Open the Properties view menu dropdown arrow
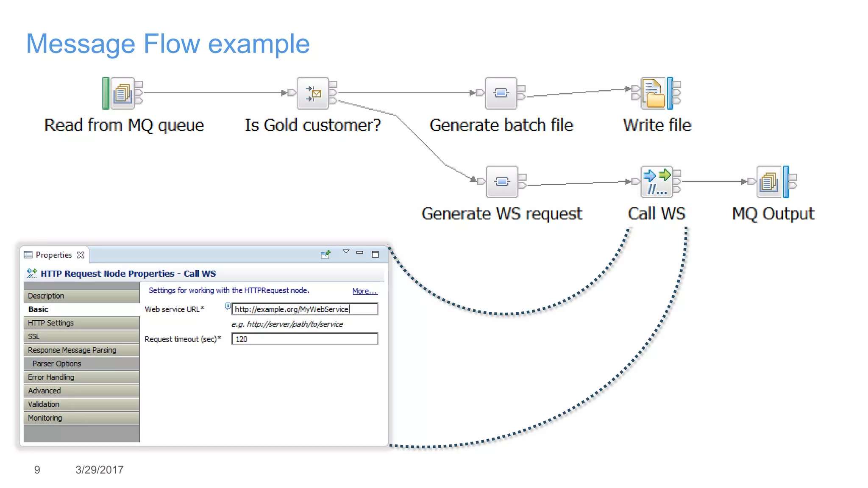This screenshot has width=868, height=488. 346,252
